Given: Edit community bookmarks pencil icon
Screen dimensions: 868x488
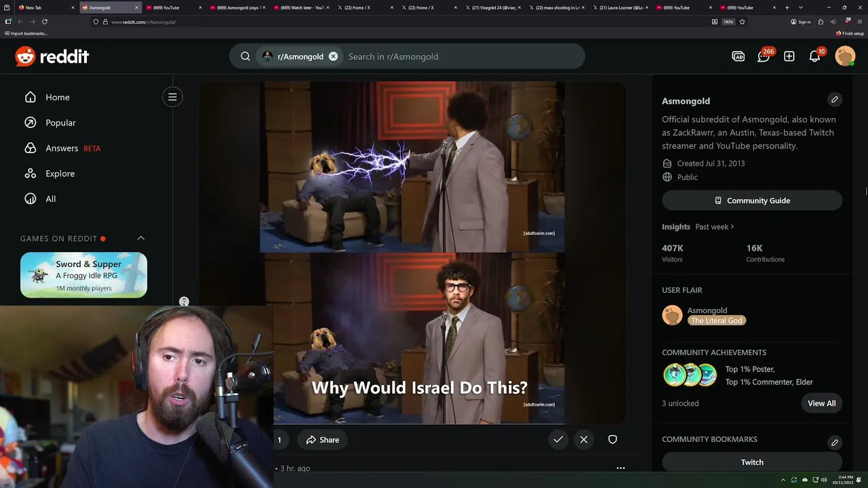Looking at the screenshot, I should click(835, 443).
